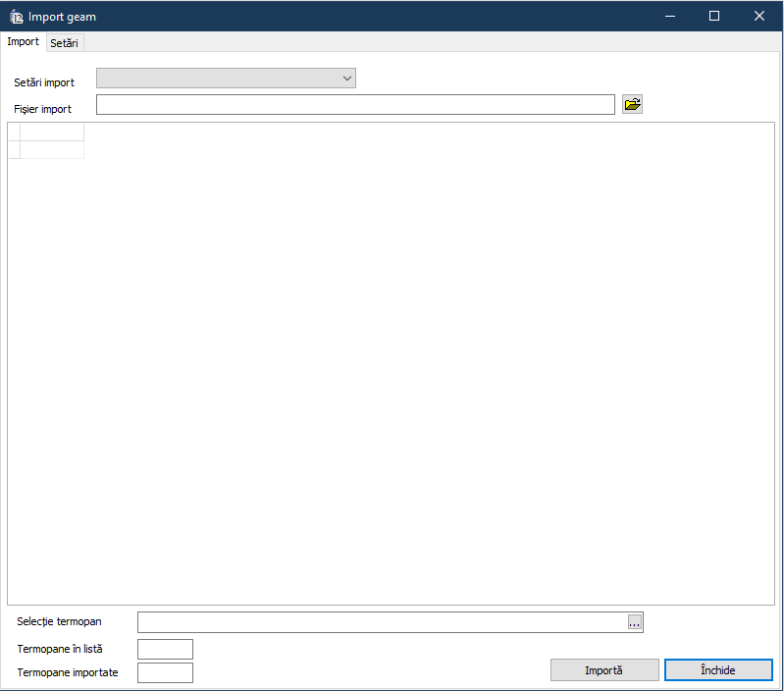Click the ellipsis button for Selecție termopan
The width and height of the screenshot is (784, 691).
pyautogui.click(x=635, y=622)
